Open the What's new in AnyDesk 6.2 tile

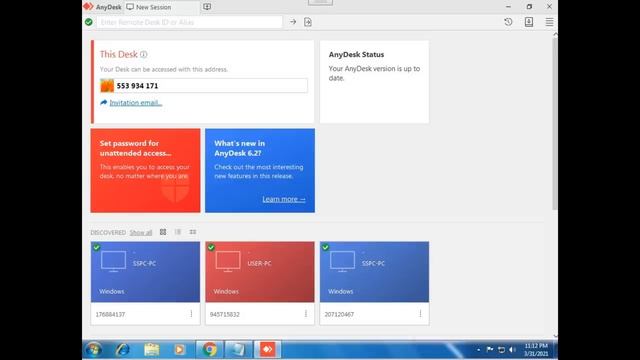pos(260,171)
